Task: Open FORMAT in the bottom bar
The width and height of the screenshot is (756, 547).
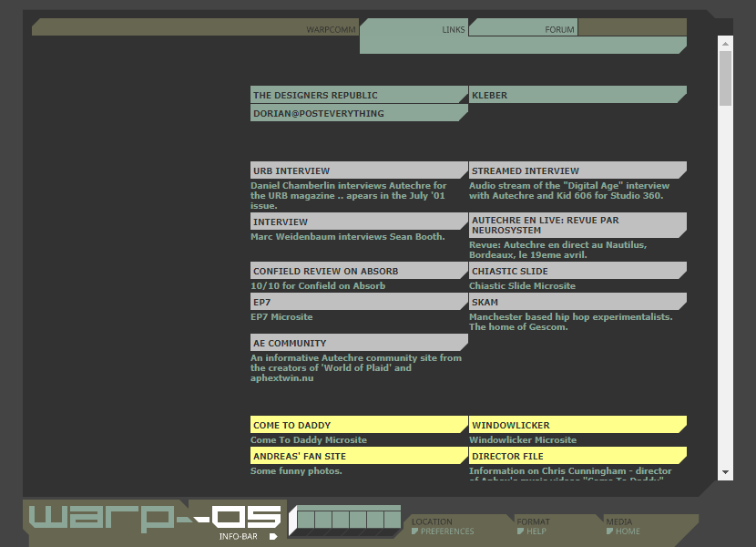Action: [x=533, y=521]
